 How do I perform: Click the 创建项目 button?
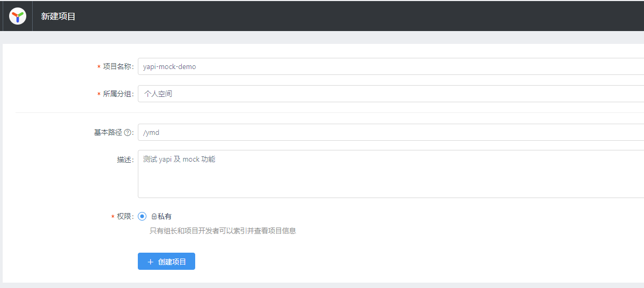pos(166,261)
